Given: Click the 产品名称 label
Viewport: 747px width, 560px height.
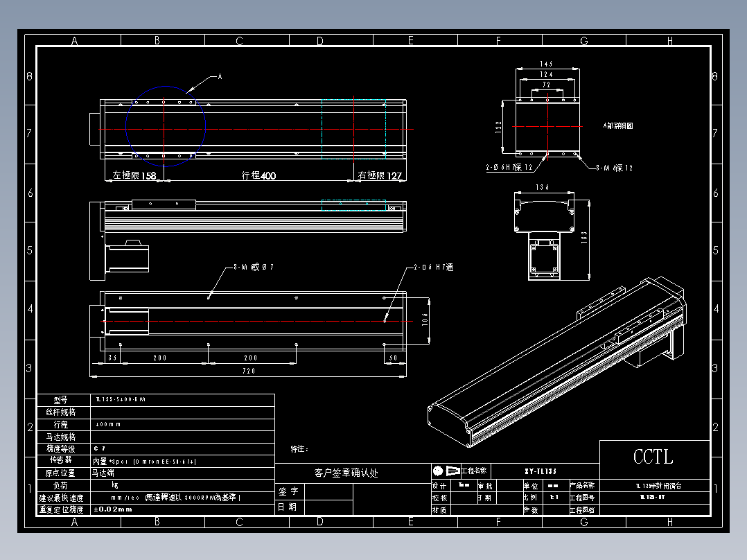Looking at the screenshot, I should click(582, 485).
